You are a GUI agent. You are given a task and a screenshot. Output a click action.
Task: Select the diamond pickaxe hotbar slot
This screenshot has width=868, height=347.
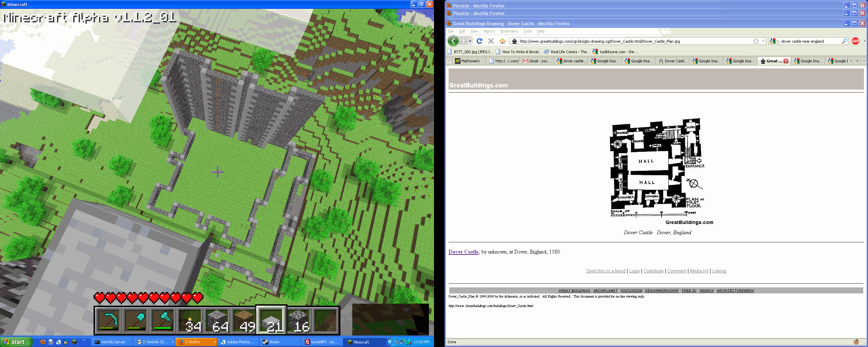pos(108,320)
